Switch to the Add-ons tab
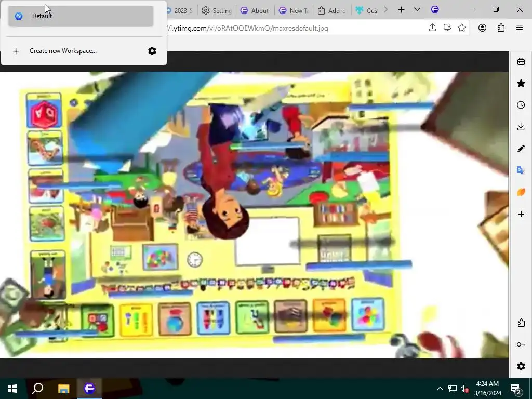 coord(332,10)
